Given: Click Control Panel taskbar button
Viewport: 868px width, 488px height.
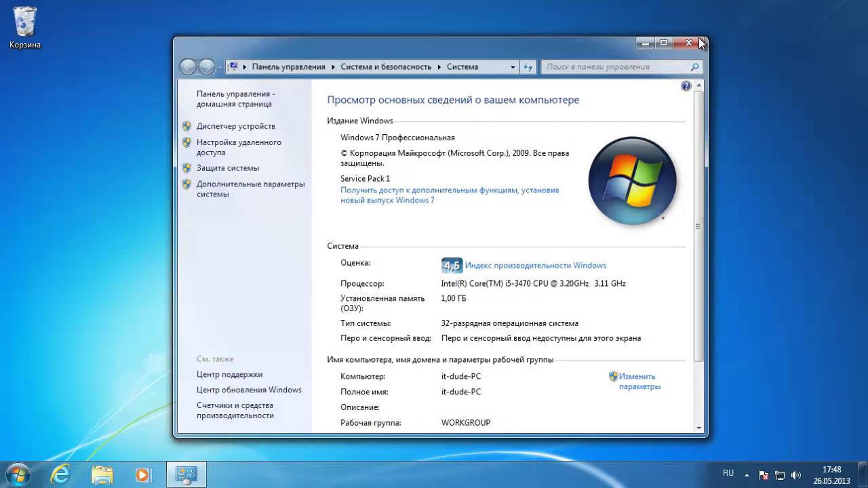Looking at the screenshot, I should [186, 474].
